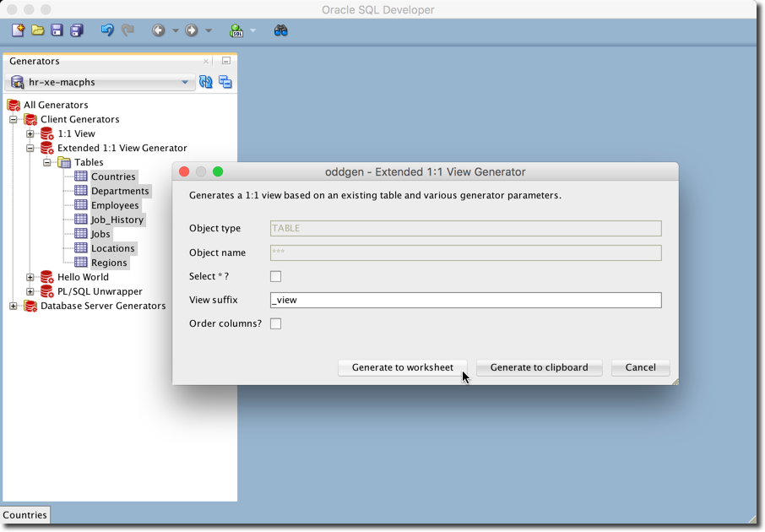Click the New file toolbar icon

(18, 30)
